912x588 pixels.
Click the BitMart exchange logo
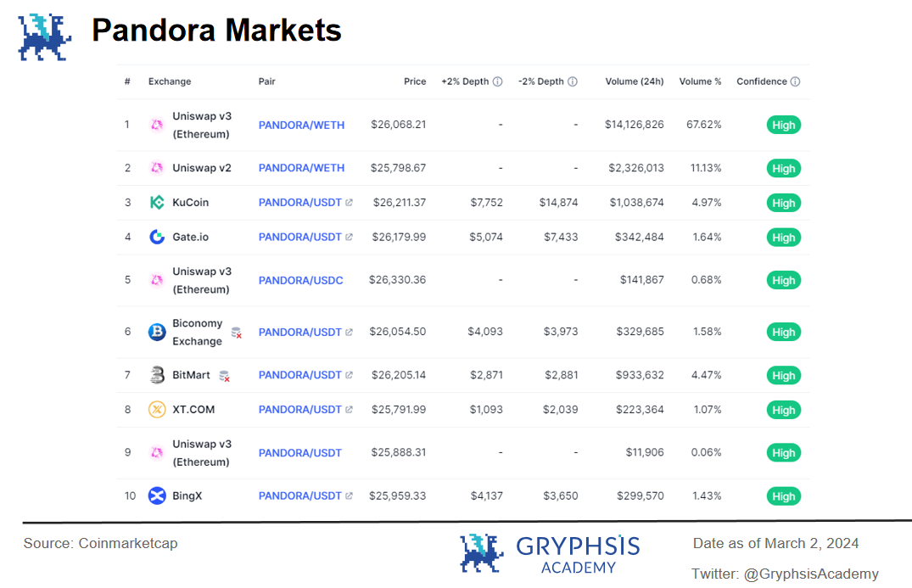click(x=157, y=375)
